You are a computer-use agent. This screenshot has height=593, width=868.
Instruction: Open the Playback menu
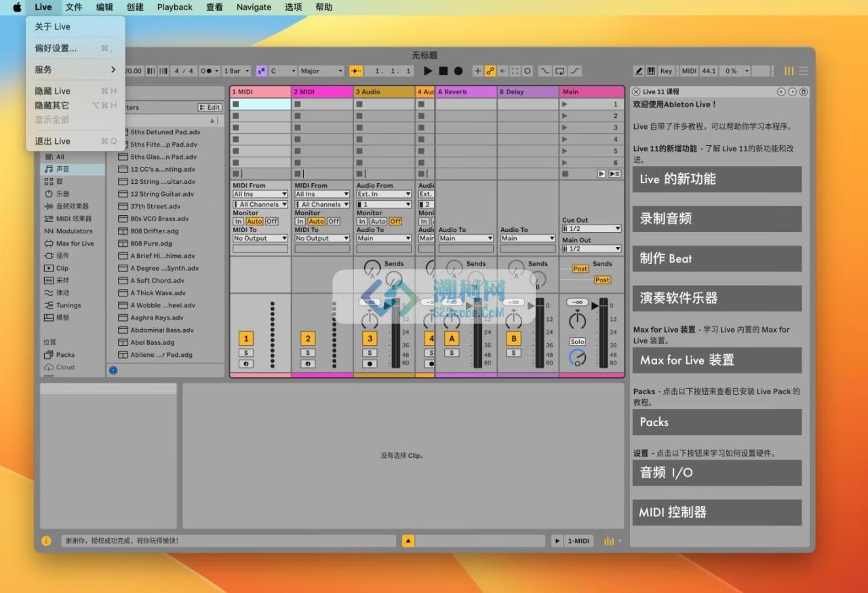pyautogui.click(x=175, y=7)
